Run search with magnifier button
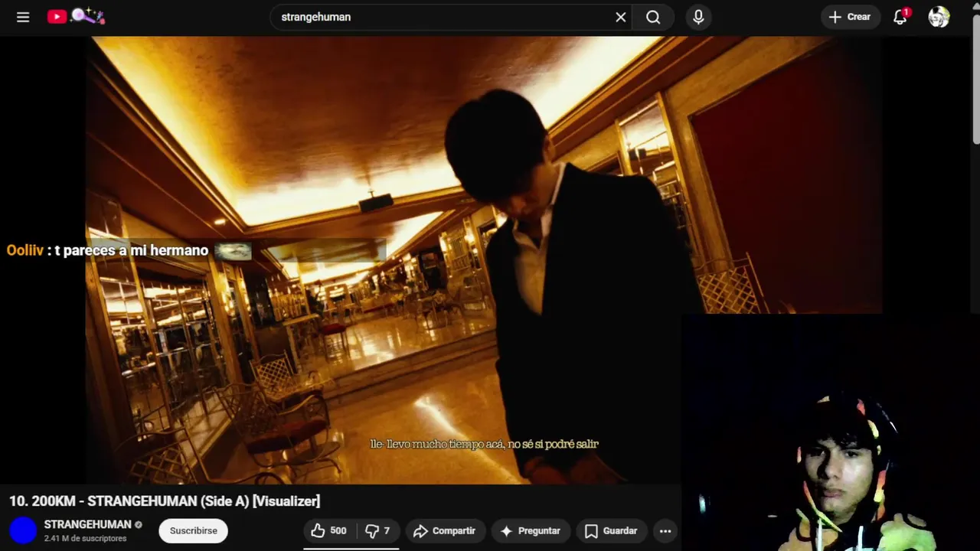Viewport: 980px width, 551px height. (653, 17)
